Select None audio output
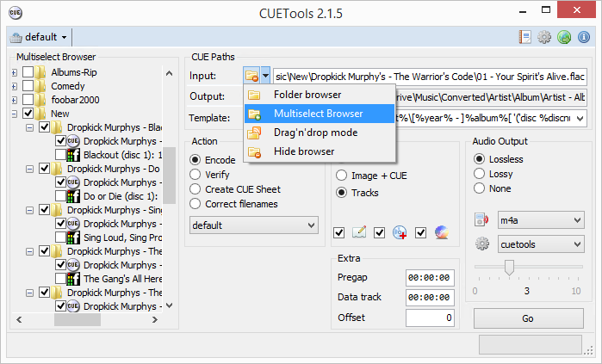Viewport: 602px width, 364px height. point(493,188)
